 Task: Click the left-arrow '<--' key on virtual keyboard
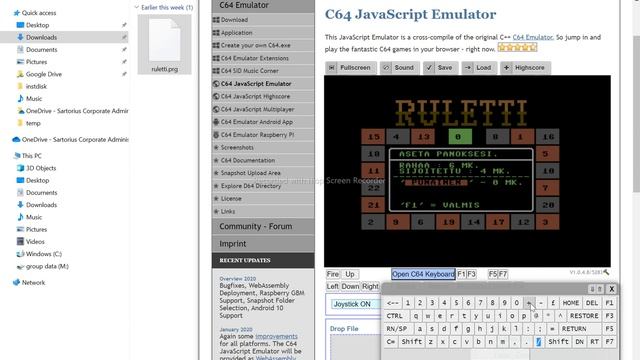pos(393,303)
